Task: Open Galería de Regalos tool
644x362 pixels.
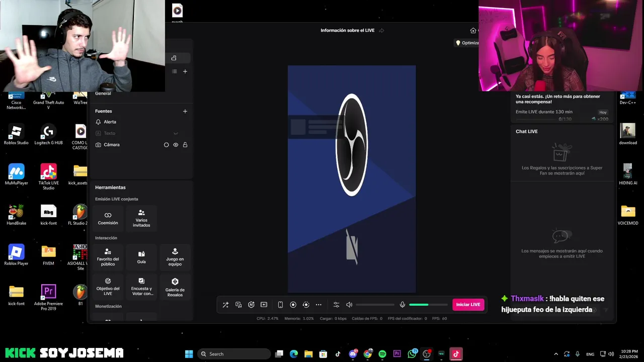Action: 175,287
